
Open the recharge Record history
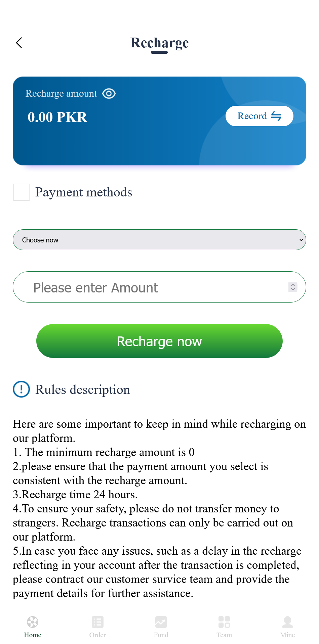tap(259, 116)
